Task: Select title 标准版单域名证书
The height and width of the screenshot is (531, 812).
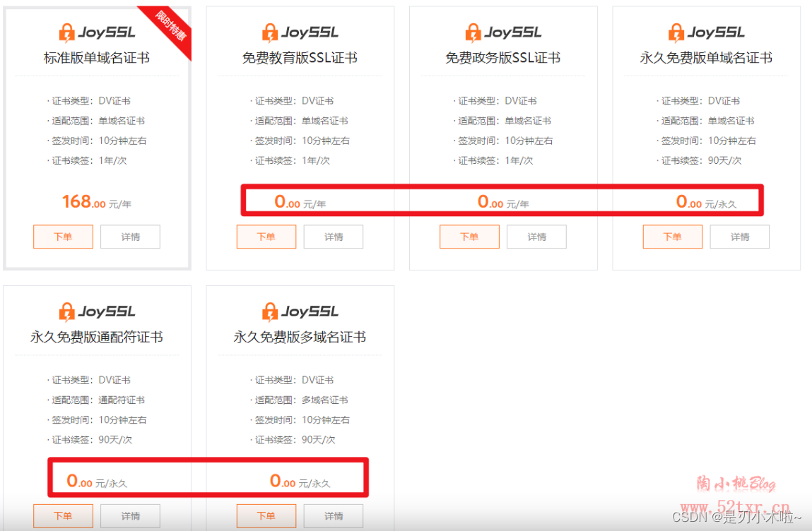Action: click(x=97, y=57)
